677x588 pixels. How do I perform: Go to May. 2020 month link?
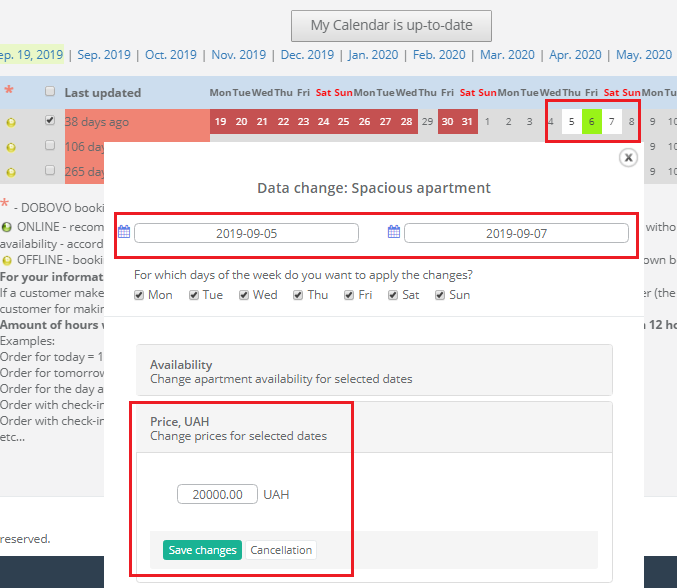(644, 55)
